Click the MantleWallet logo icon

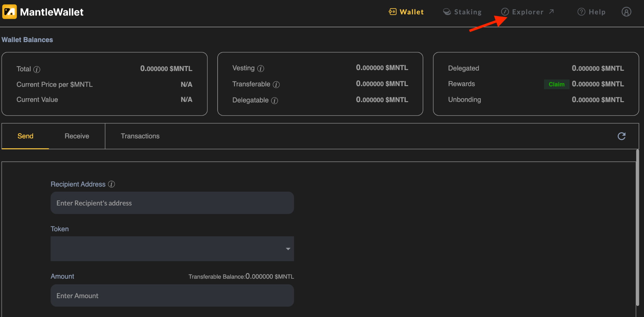9,12
